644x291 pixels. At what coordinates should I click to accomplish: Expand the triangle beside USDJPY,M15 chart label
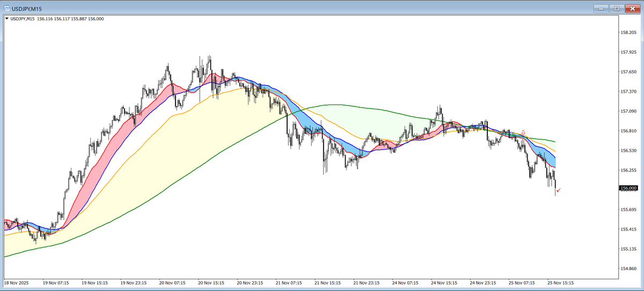[6, 19]
